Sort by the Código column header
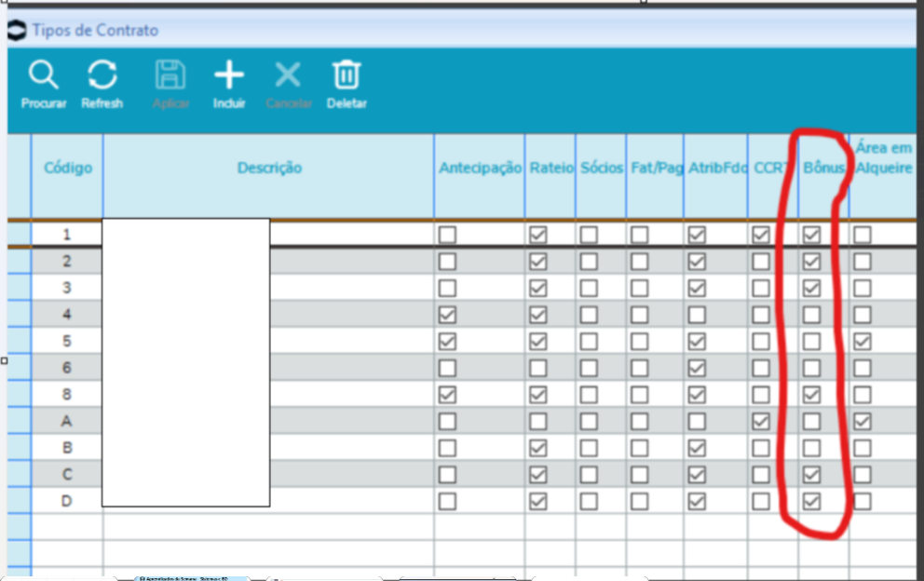924x581 pixels. tap(67, 168)
